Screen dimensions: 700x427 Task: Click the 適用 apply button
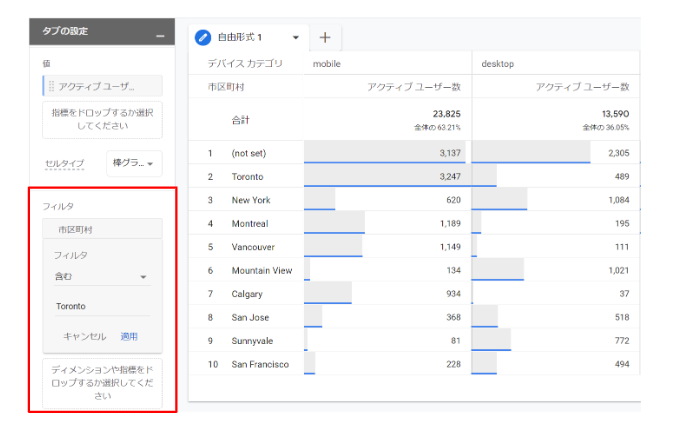[129, 336]
